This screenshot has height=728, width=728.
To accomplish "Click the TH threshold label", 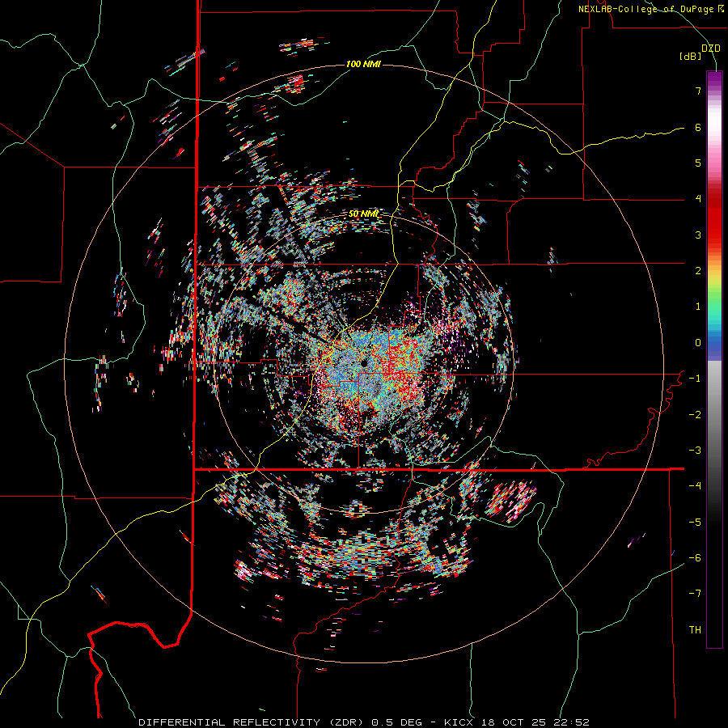I will tap(695, 630).
